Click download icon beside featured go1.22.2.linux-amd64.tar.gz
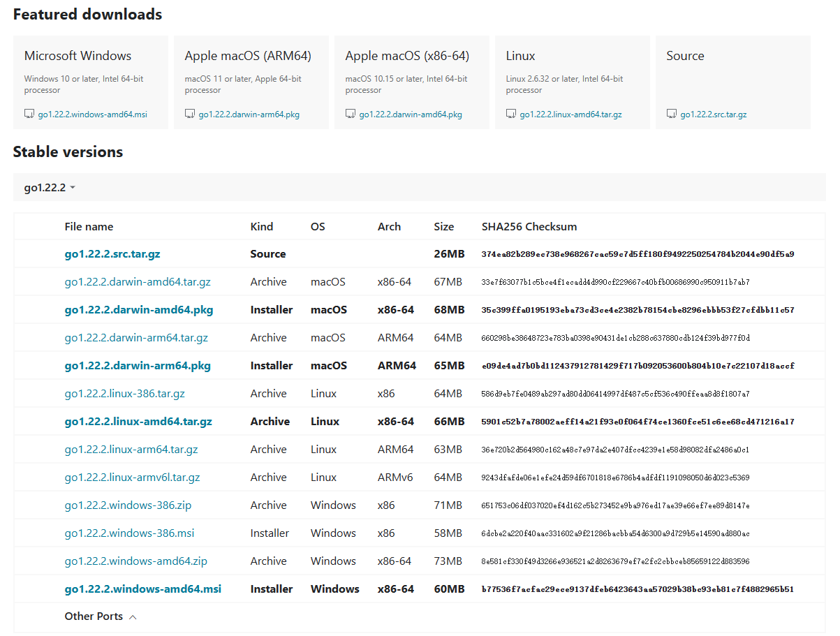This screenshot has height=636, width=840. pos(511,114)
